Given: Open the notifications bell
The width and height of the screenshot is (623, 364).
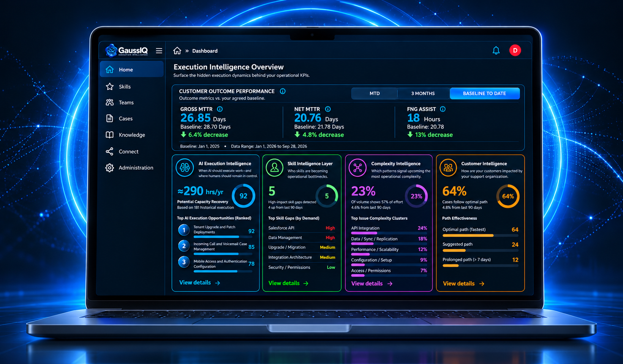Looking at the screenshot, I should (x=496, y=50).
